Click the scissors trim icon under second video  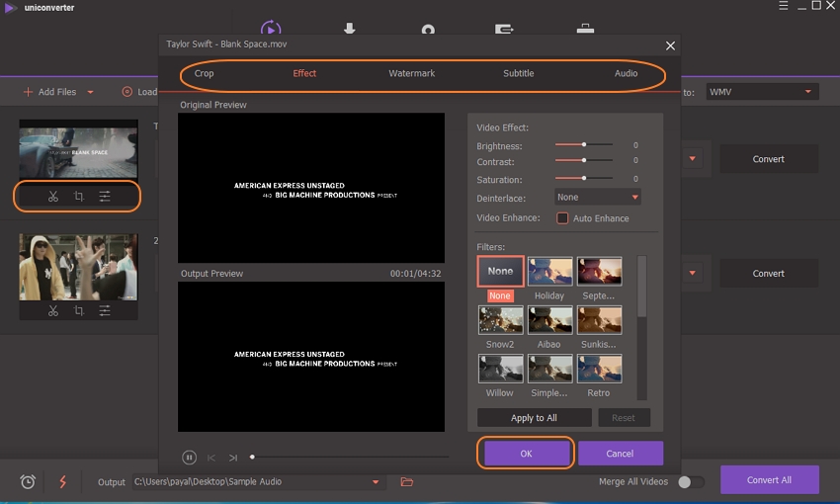pyautogui.click(x=53, y=310)
